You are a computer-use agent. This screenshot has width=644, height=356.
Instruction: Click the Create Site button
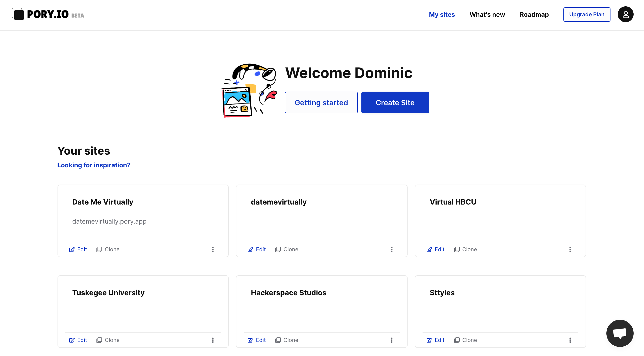click(x=395, y=102)
